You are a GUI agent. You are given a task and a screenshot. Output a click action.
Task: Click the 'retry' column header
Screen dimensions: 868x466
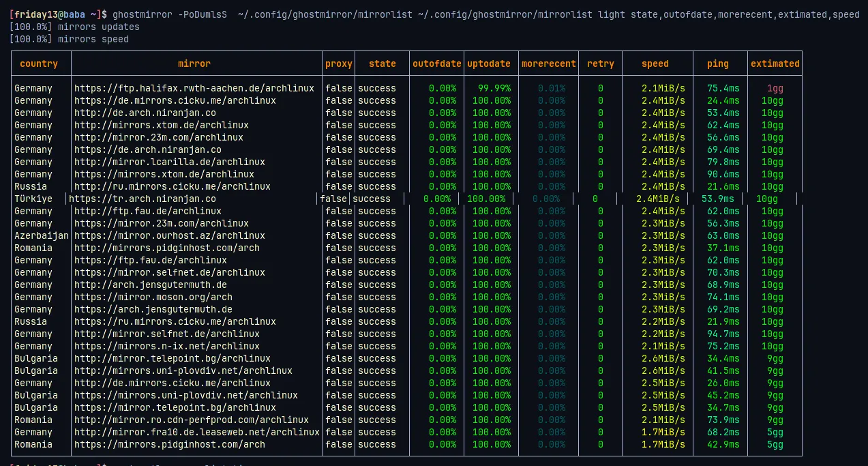click(x=601, y=63)
